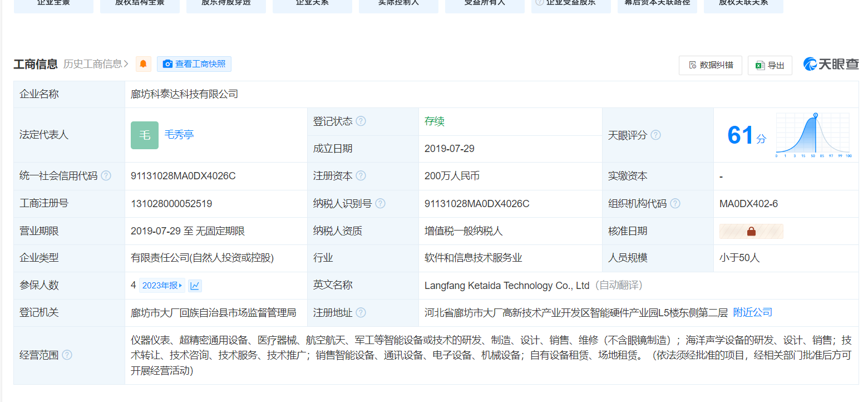Click help icon next to 注册资本
Image resolution: width=868 pixels, height=402 pixels.
click(361, 176)
